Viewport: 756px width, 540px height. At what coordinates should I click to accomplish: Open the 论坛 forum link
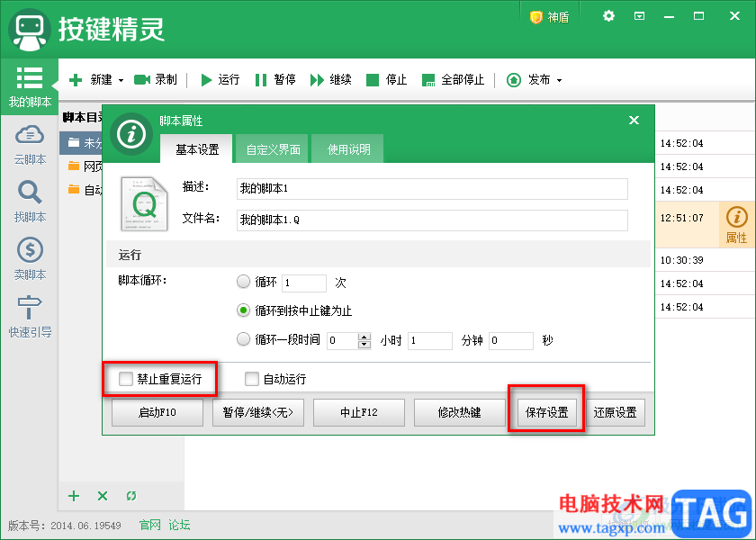coord(179,525)
